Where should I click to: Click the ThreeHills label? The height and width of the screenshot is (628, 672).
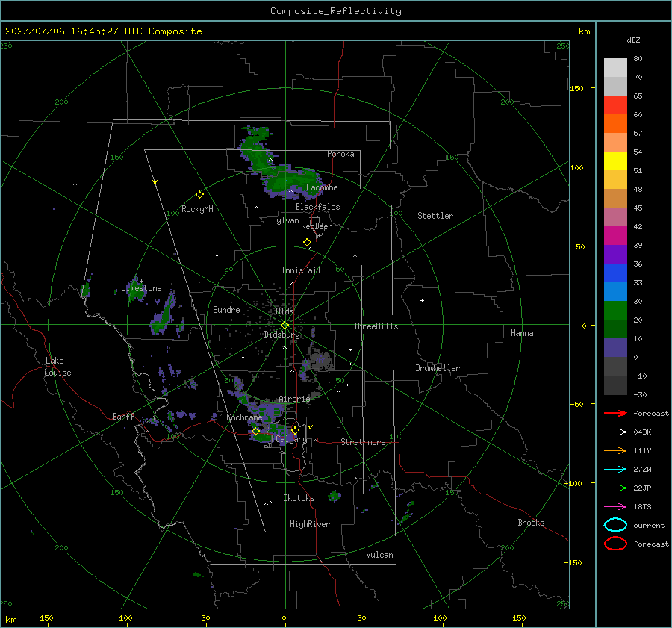376,326
